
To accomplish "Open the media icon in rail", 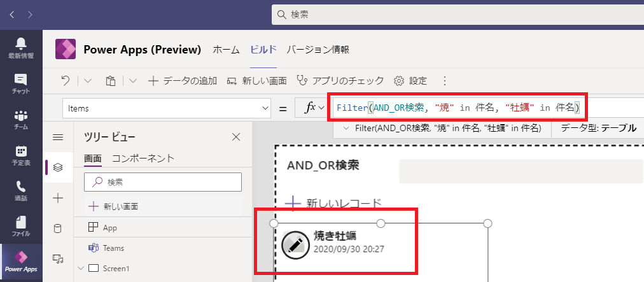I will pyautogui.click(x=58, y=259).
